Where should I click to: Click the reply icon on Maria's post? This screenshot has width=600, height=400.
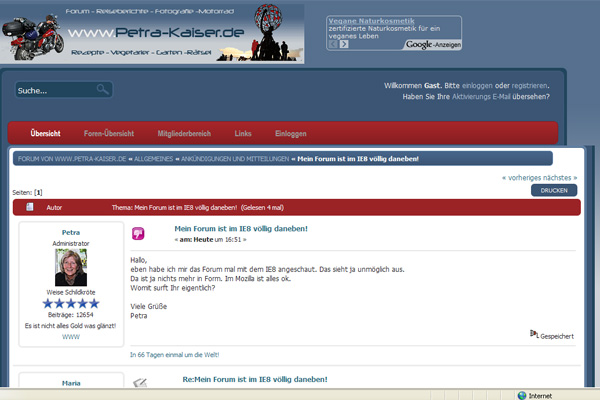point(140,381)
